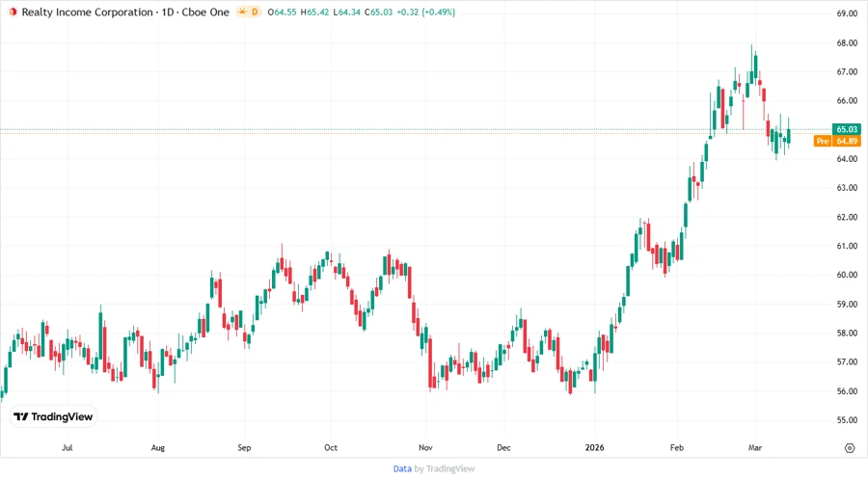The width and height of the screenshot is (868, 480).
Task: Click the '56.00' price axis label
Action: click(x=847, y=391)
